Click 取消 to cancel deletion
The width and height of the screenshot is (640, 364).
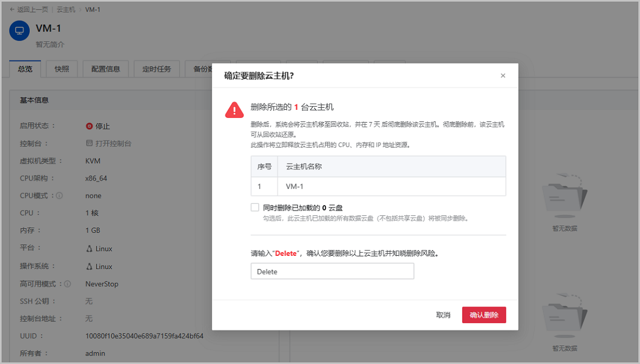(443, 315)
